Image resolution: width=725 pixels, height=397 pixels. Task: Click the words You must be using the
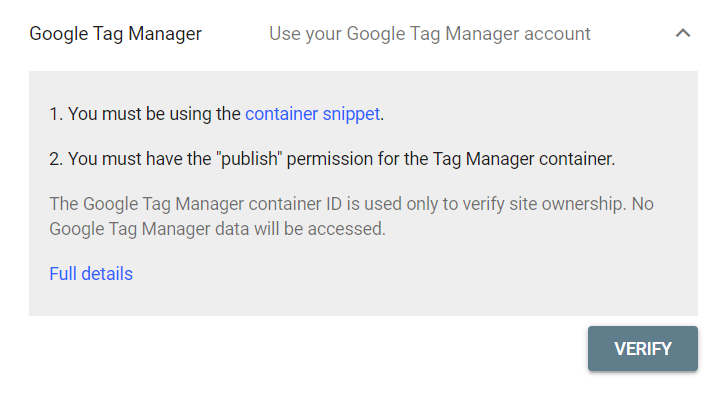point(154,114)
